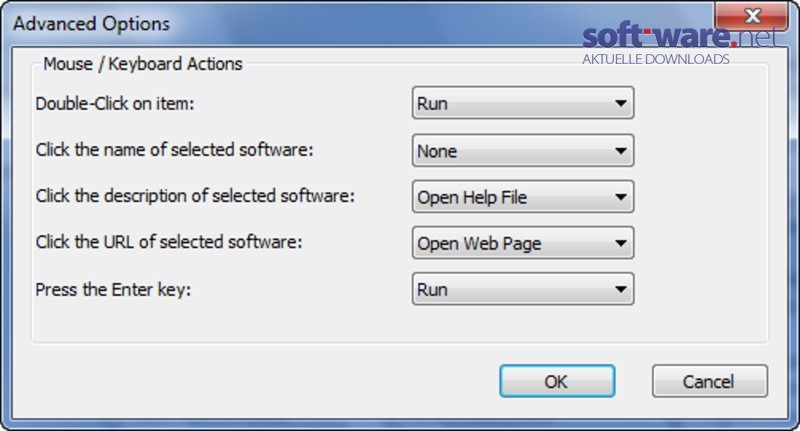The height and width of the screenshot is (431, 800).
Task: Click the 'Click the name of selected software:' label
Action: point(174,150)
